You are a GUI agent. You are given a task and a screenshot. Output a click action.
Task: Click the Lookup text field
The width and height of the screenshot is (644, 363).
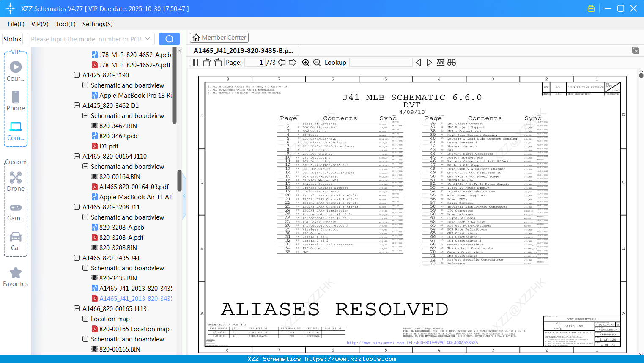point(381,63)
